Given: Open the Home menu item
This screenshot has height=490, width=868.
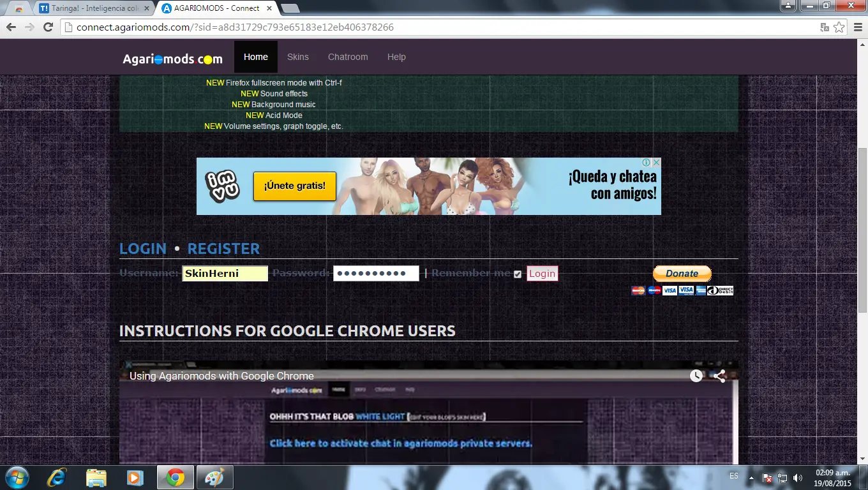Looking at the screenshot, I should click(256, 57).
